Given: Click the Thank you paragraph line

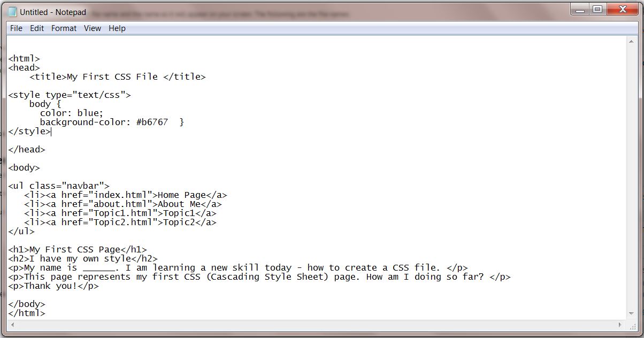Looking at the screenshot, I should [53, 286].
